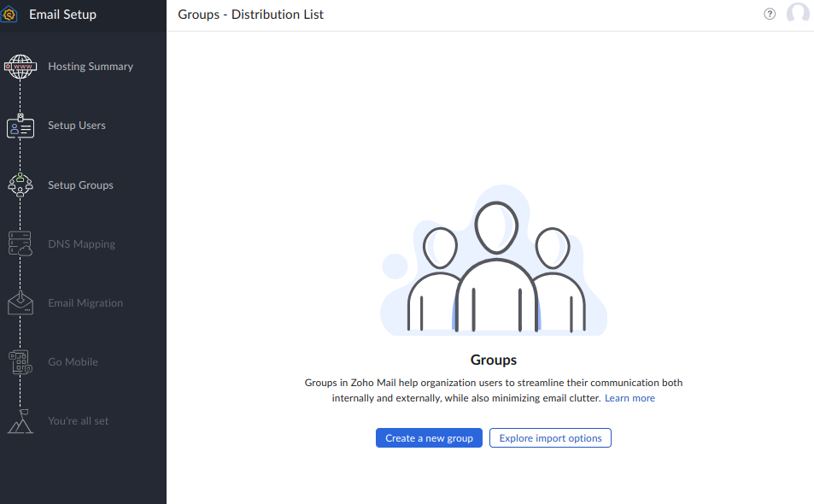Select DNS Mapping in the sidebar

tap(81, 244)
